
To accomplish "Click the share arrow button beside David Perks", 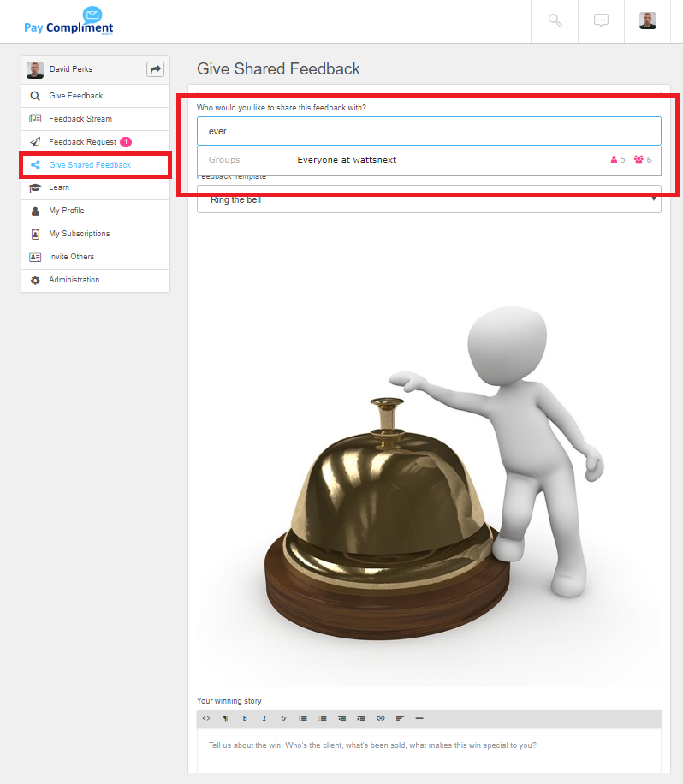I will click(x=156, y=69).
